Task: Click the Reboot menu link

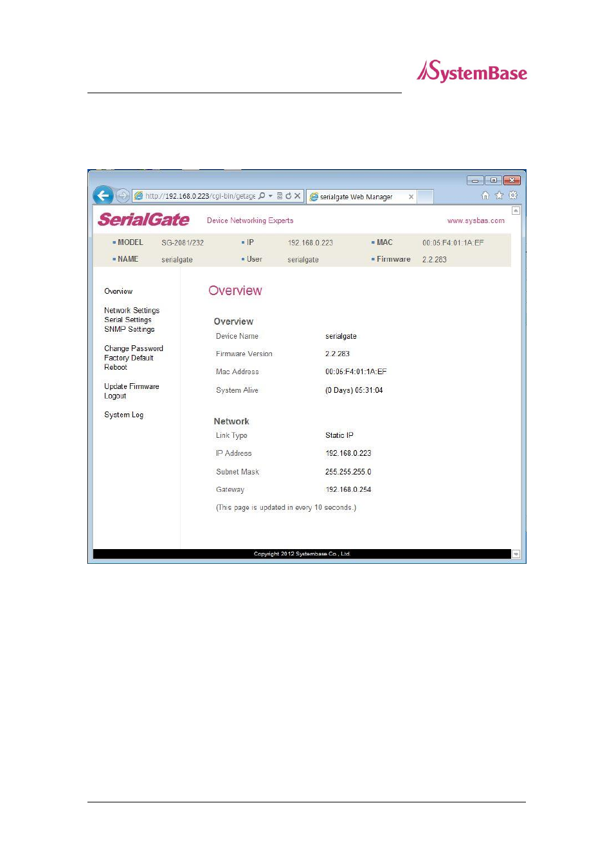Action: tap(116, 367)
